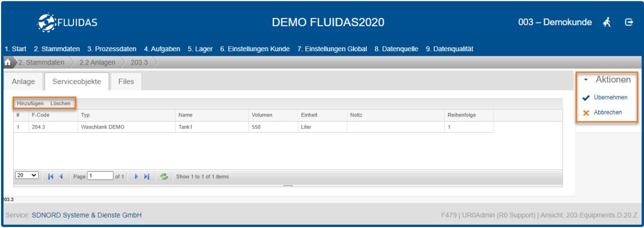Switch to the Files tab
Image resolution: width=644 pixels, height=228 pixels.
(x=126, y=81)
